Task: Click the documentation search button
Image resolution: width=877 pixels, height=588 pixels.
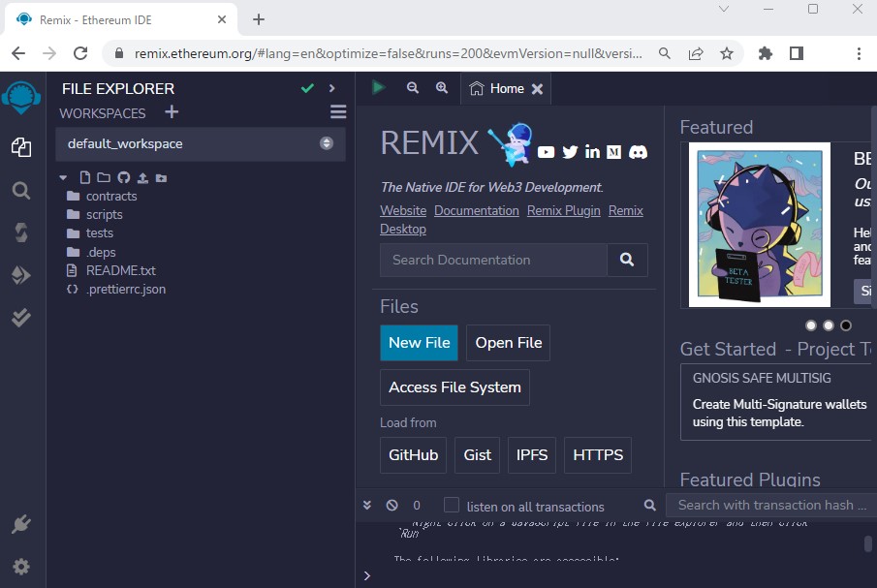Action: [627, 260]
